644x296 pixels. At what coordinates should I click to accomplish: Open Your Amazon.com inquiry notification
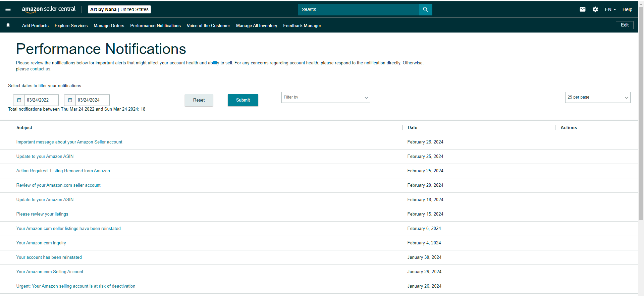coord(41,243)
